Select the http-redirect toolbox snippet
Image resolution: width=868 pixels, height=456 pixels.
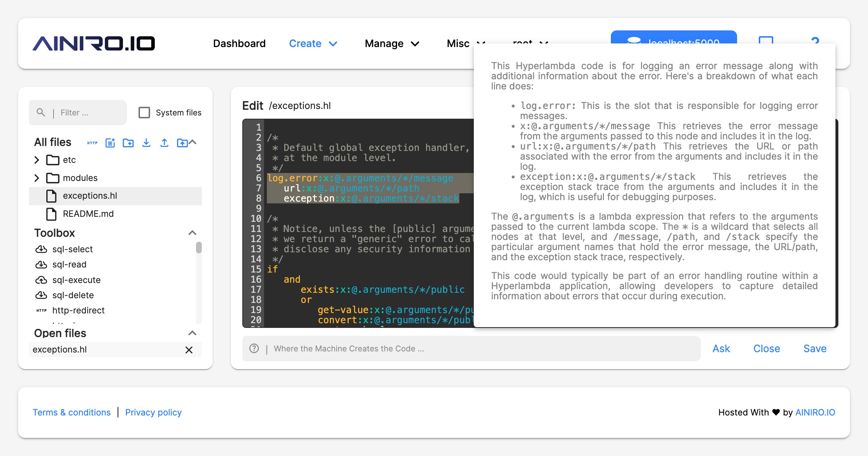click(78, 310)
